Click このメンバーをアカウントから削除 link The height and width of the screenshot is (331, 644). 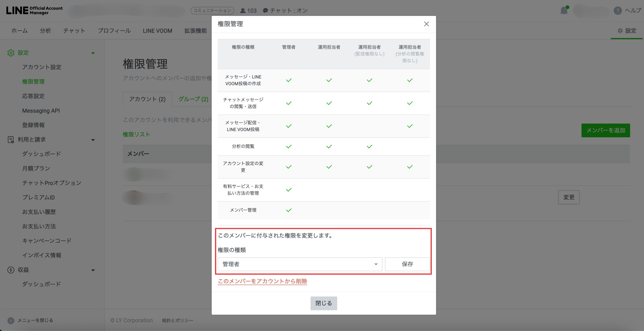(x=262, y=281)
